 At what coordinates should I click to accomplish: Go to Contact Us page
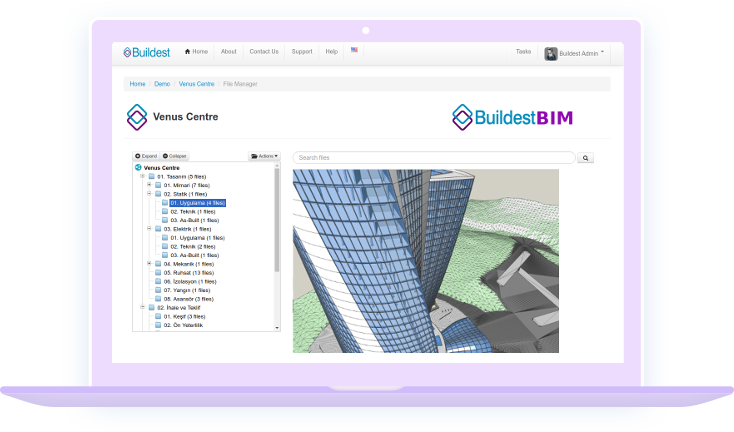point(264,51)
